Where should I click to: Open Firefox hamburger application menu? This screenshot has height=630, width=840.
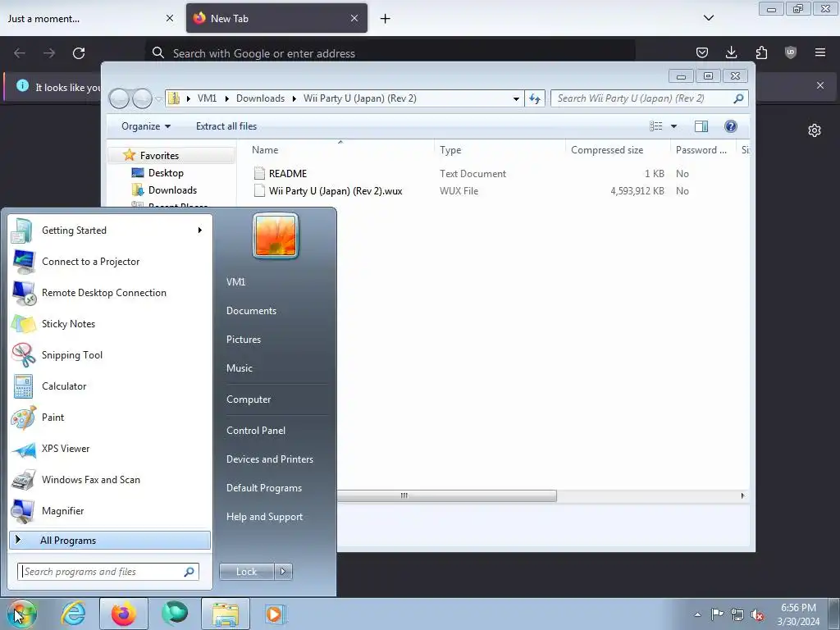coord(820,52)
